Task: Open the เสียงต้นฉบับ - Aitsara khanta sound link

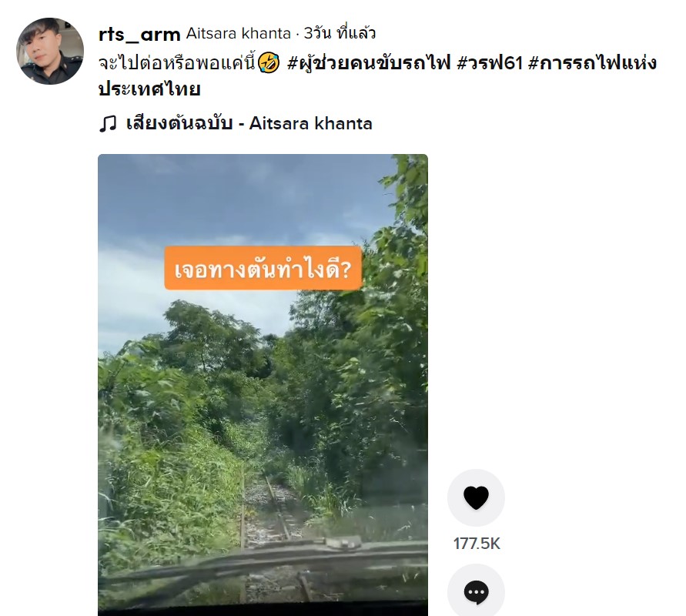Action: click(x=249, y=123)
